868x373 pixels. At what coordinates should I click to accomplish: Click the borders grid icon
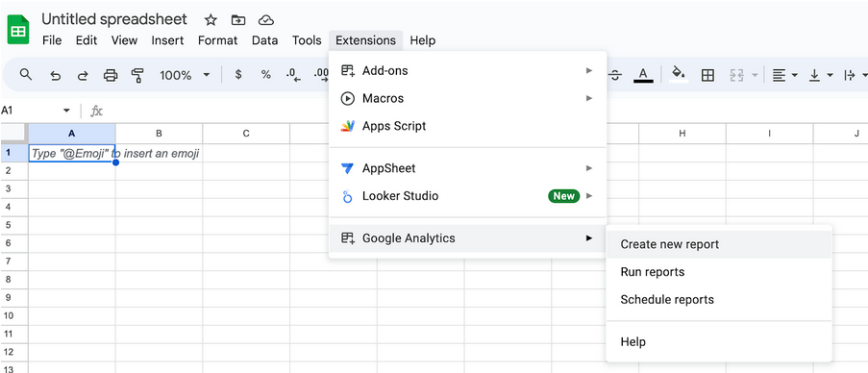pos(707,75)
